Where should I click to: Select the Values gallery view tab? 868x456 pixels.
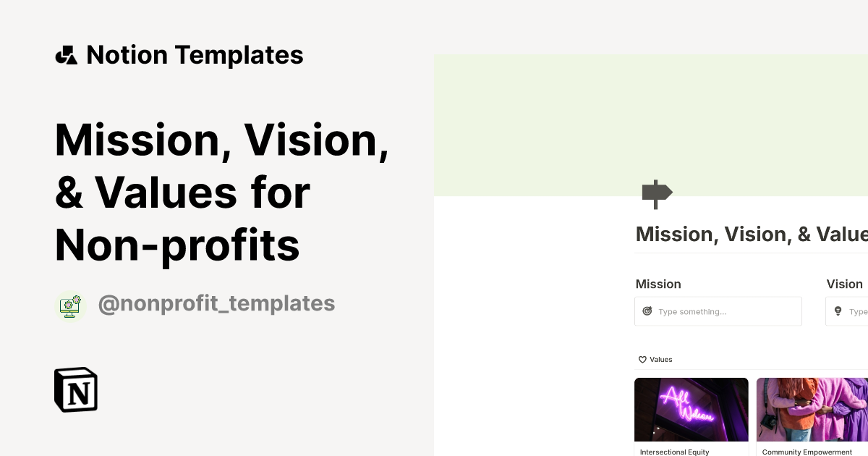pyautogui.click(x=655, y=359)
